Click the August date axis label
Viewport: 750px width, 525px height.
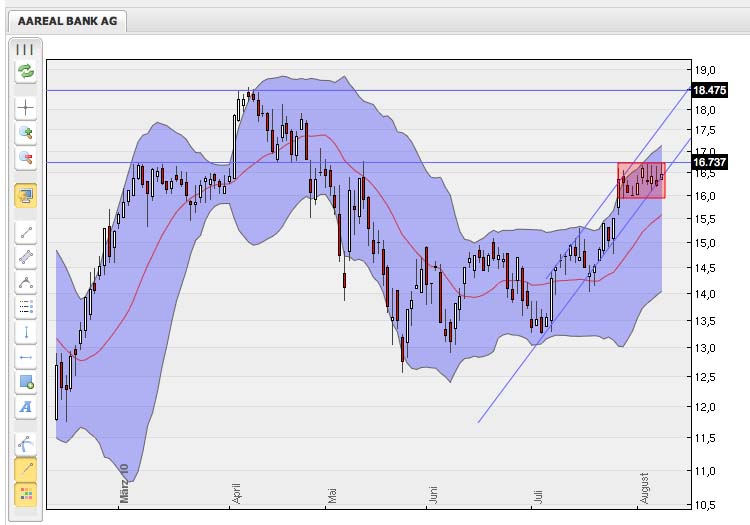click(644, 488)
